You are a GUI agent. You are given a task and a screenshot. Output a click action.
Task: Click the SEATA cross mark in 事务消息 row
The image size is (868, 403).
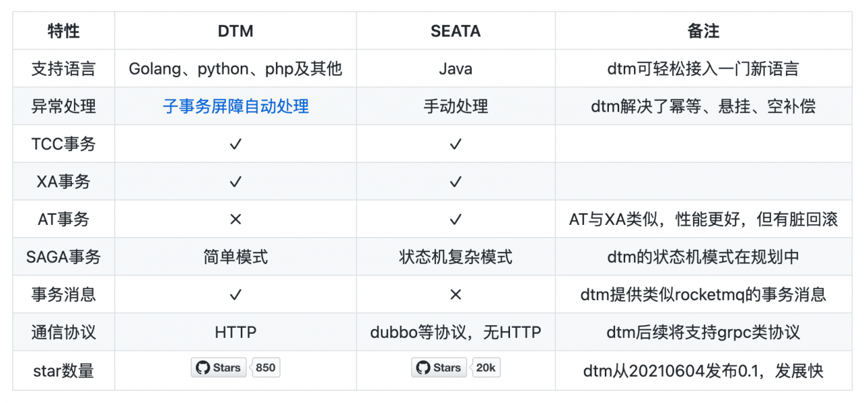click(456, 295)
